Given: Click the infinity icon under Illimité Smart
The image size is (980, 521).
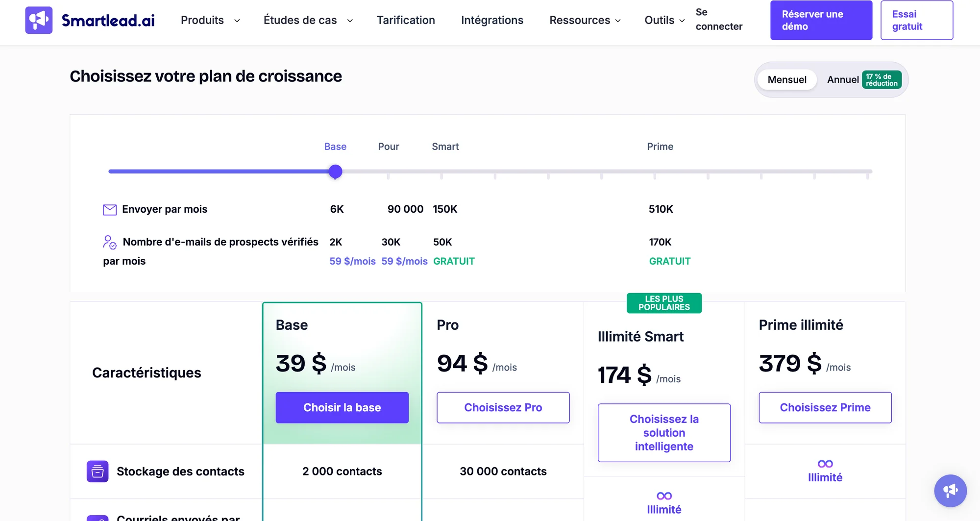Looking at the screenshot, I should pos(664,496).
